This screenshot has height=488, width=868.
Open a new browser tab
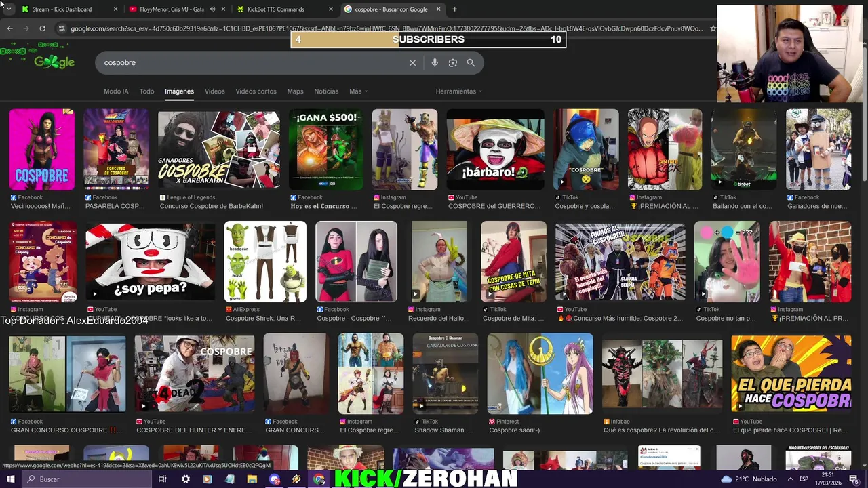pyautogui.click(x=454, y=9)
